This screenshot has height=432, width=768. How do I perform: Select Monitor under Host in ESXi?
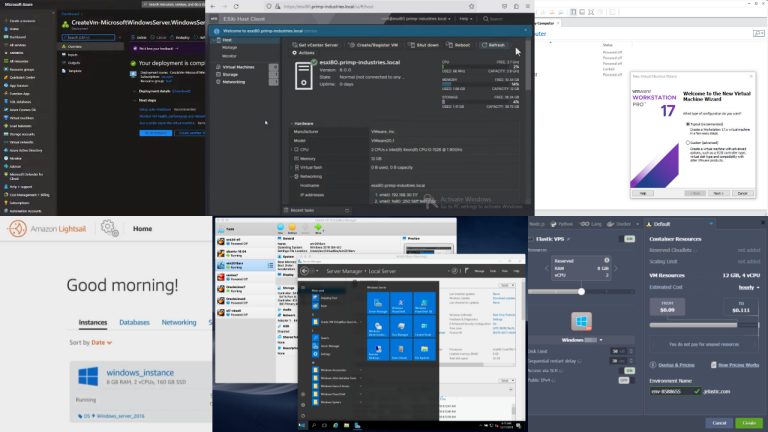tap(229, 56)
